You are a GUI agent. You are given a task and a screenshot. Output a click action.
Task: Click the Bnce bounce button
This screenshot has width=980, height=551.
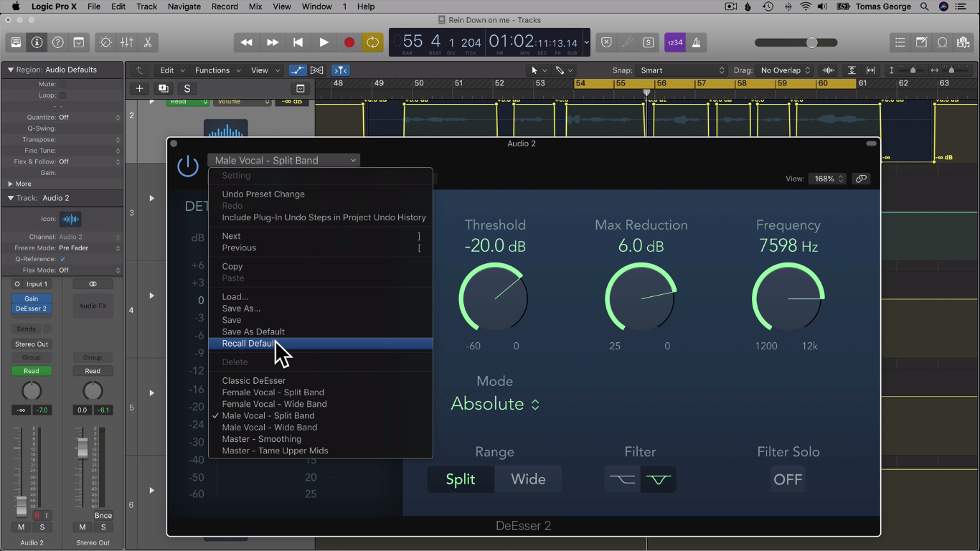pos(103,515)
